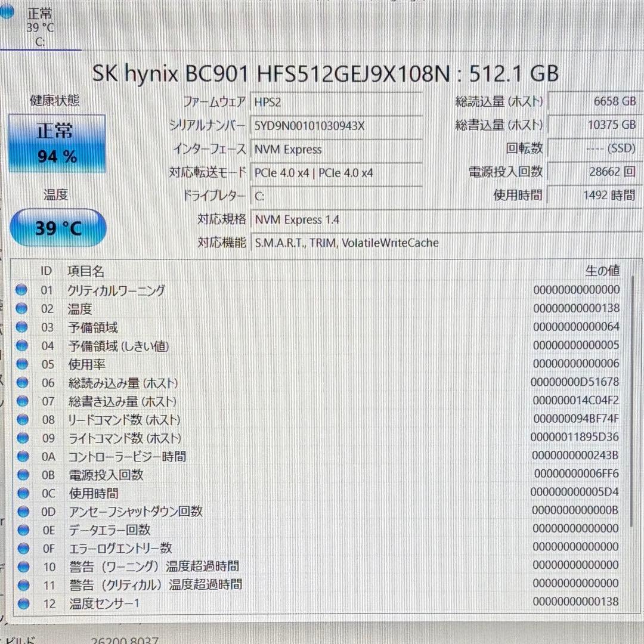
Task: Select the 総読み込み量 (ホスト) attribute name
Action: click(x=123, y=383)
